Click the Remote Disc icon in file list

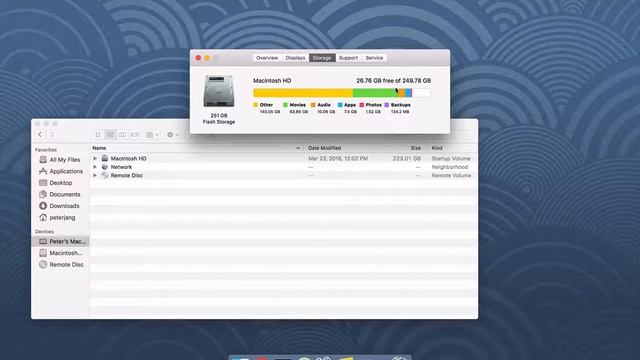pos(105,176)
